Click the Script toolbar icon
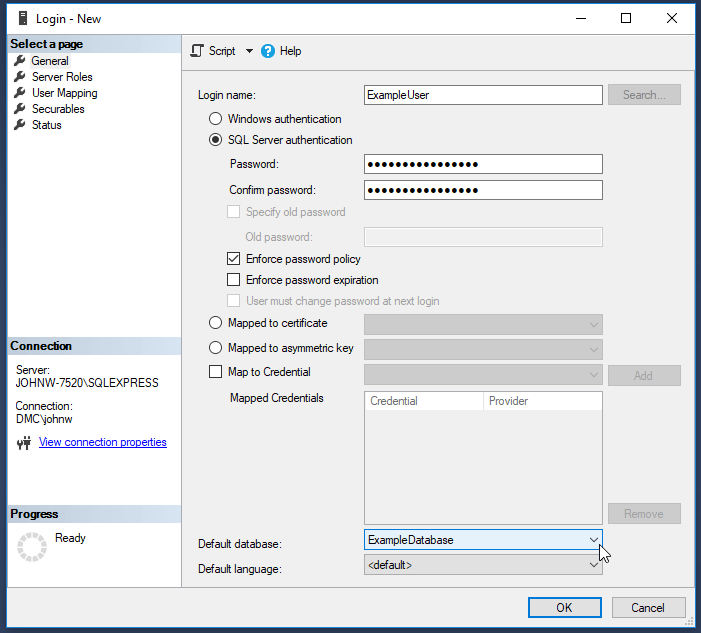 point(197,51)
